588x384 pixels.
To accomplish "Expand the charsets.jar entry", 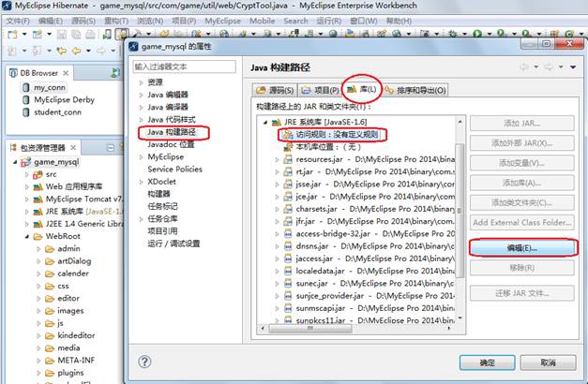I will click(278, 209).
